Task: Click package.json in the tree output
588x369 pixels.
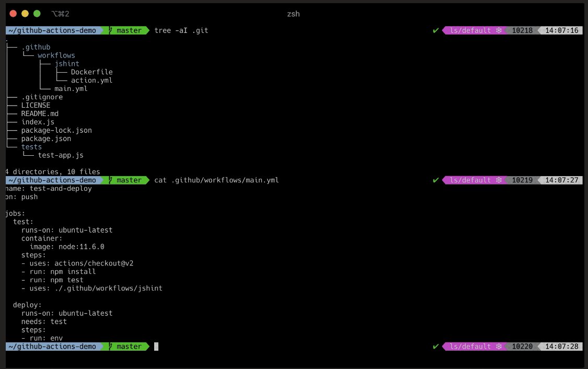Action: tap(46, 139)
